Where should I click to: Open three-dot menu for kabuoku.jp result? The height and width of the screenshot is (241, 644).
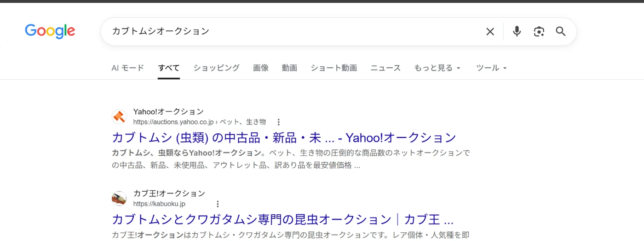tap(218, 204)
